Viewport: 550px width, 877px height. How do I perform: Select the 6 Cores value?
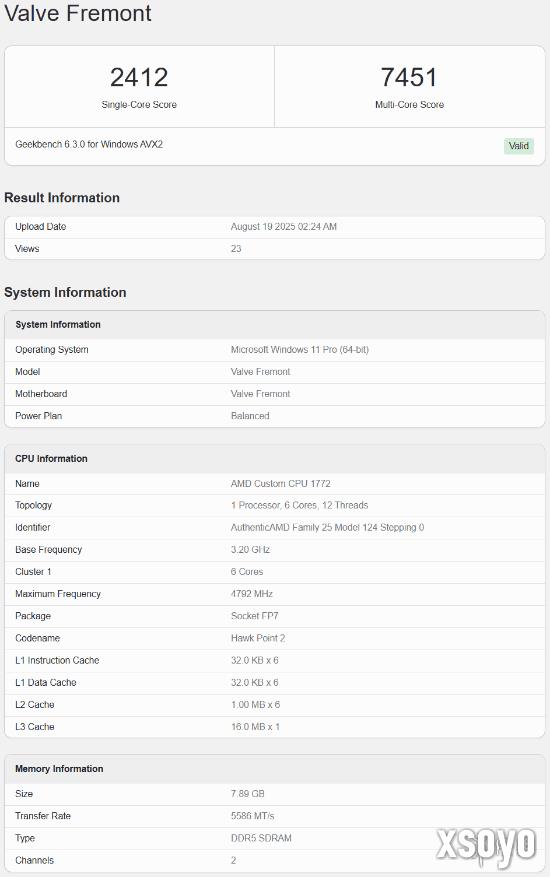[247, 572]
